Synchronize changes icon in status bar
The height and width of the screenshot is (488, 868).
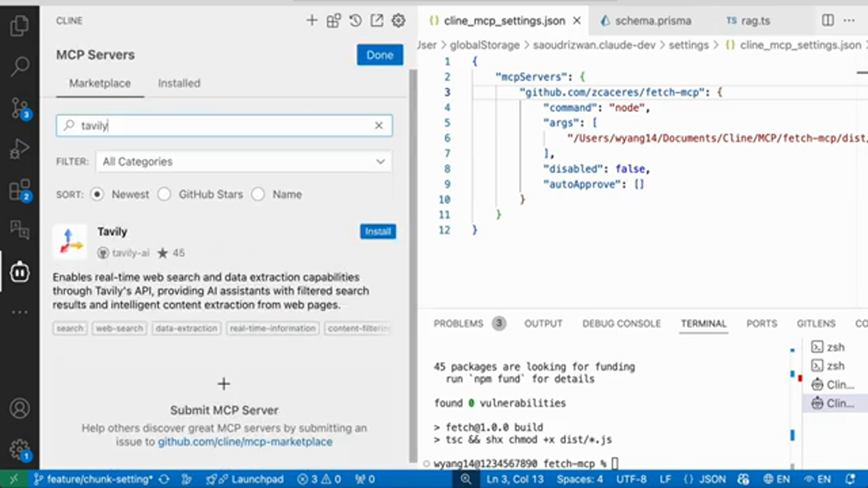pos(163,479)
